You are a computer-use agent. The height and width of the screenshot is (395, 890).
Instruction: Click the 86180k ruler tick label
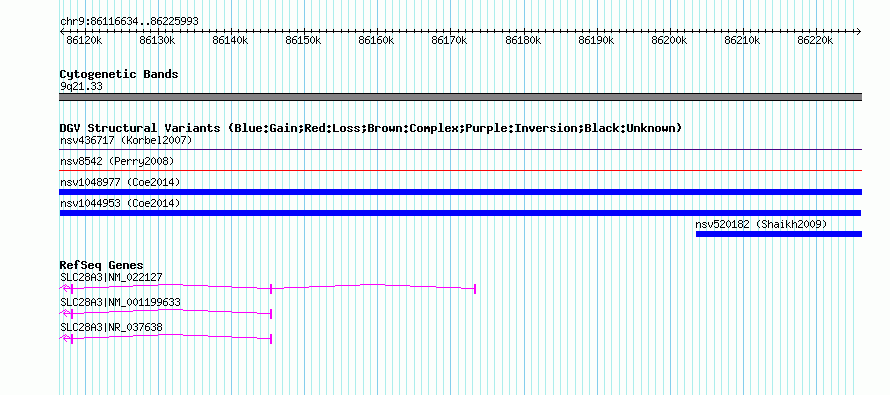(x=523, y=41)
